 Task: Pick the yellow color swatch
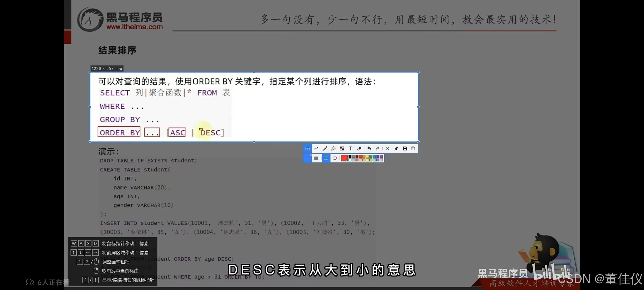coord(367,157)
